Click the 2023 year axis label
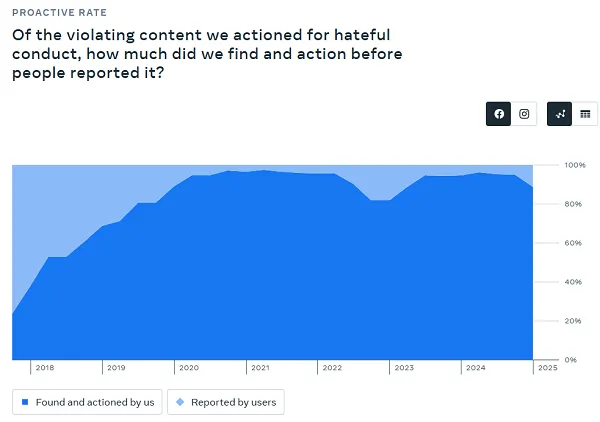Screen dimensions: 600x422 (x=403, y=368)
